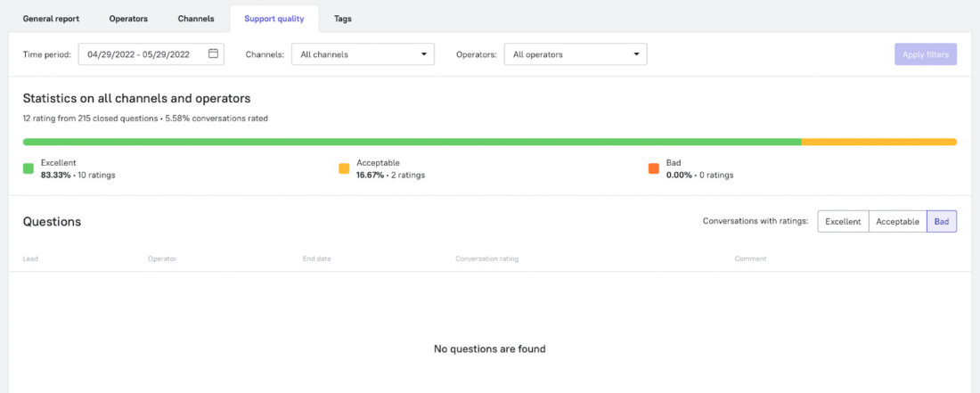Click the Questions heading
This screenshot has width=980, height=393.
pyautogui.click(x=52, y=222)
